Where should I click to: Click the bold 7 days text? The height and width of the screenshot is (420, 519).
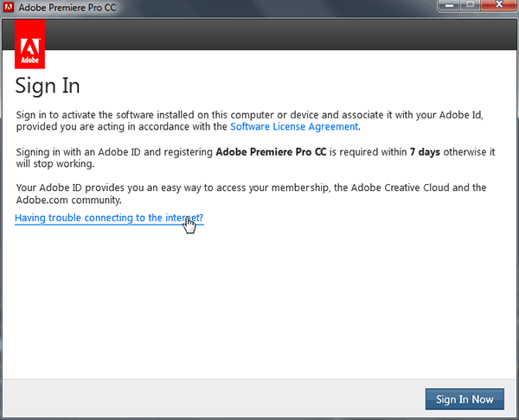[425, 152]
